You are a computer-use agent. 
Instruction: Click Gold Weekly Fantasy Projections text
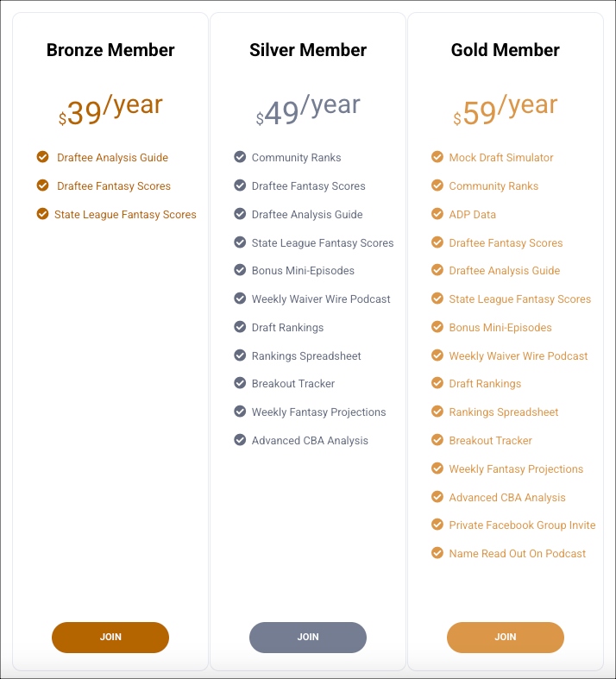coord(516,469)
